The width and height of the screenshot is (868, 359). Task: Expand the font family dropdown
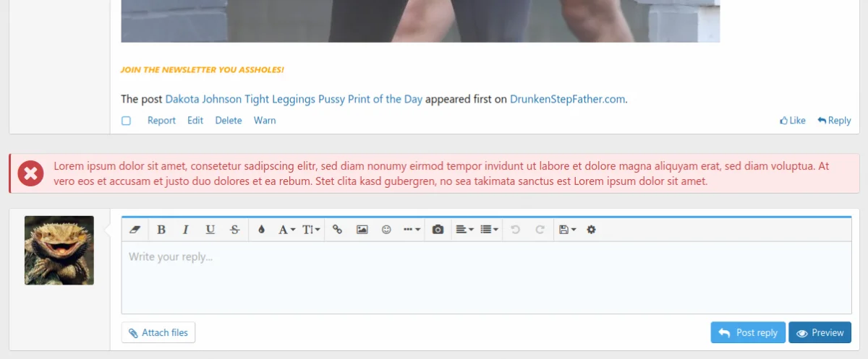(x=287, y=230)
